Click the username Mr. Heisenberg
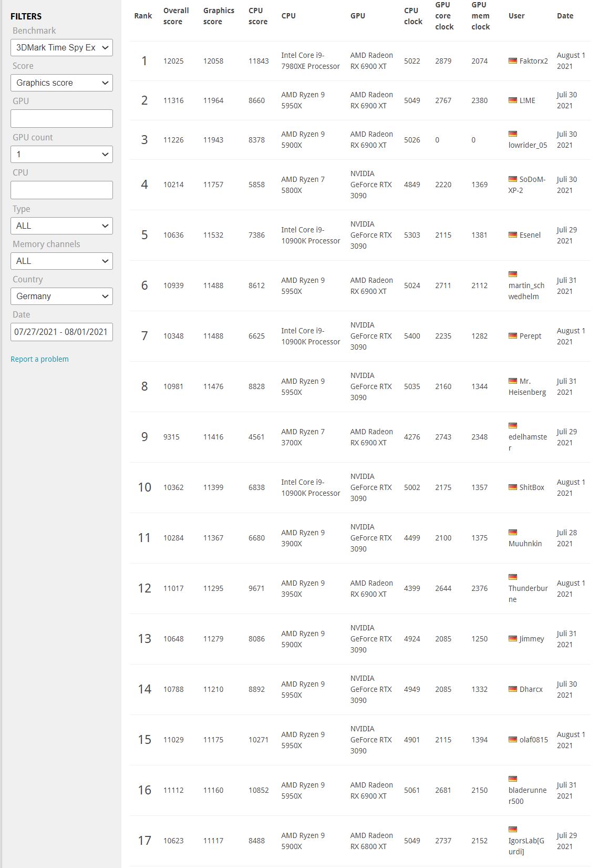Viewport: 599px width, 868px height. pyautogui.click(x=527, y=386)
